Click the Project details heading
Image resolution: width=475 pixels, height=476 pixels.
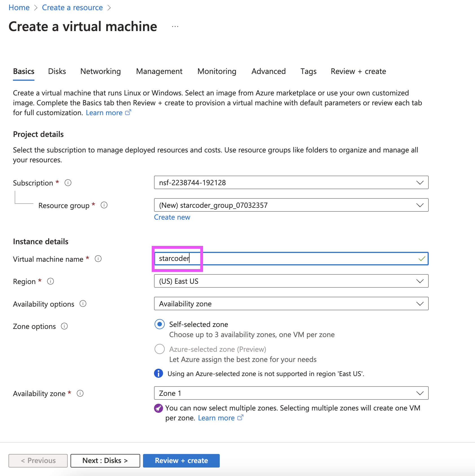[x=38, y=134]
